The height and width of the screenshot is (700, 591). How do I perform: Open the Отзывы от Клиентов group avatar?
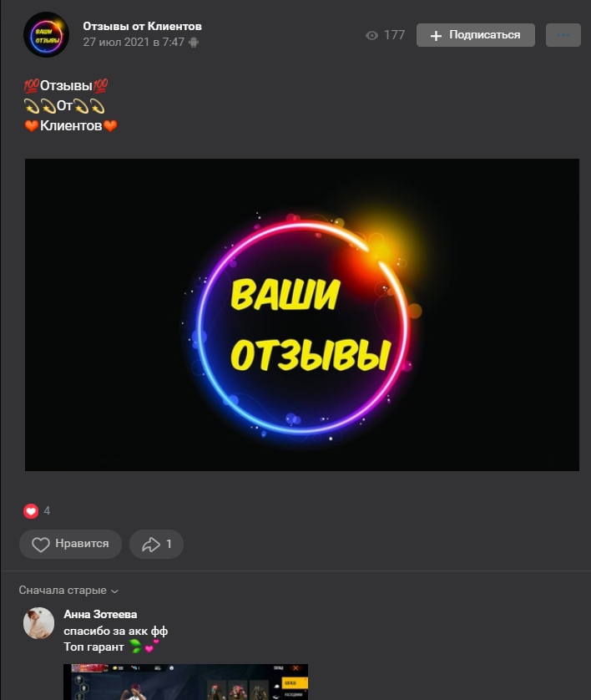point(47,35)
